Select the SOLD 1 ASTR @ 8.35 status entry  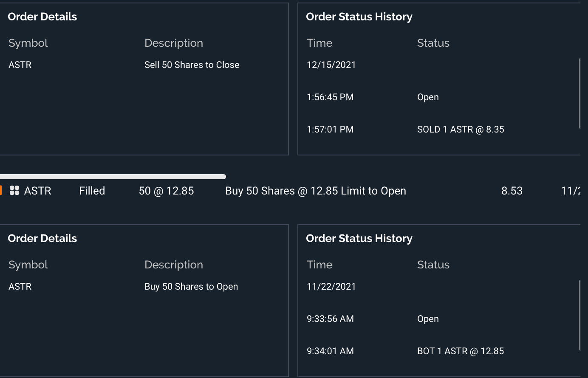pyautogui.click(x=461, y=130)
